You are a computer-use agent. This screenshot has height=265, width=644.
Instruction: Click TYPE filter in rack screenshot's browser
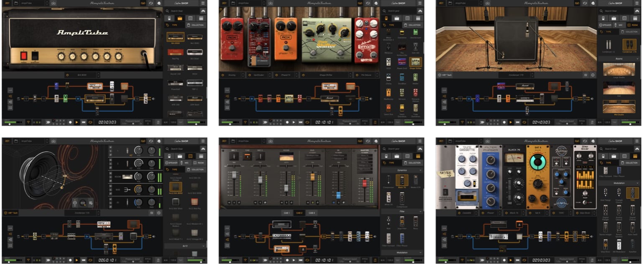coord(608,162)
